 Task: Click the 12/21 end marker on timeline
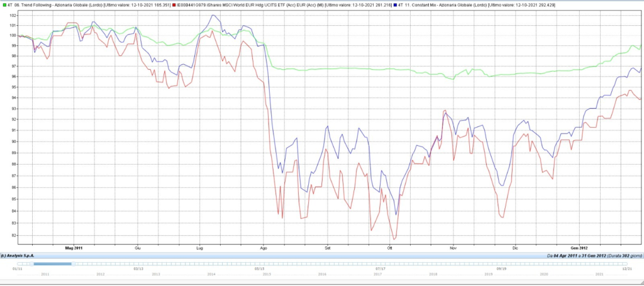tap(627, 269)
